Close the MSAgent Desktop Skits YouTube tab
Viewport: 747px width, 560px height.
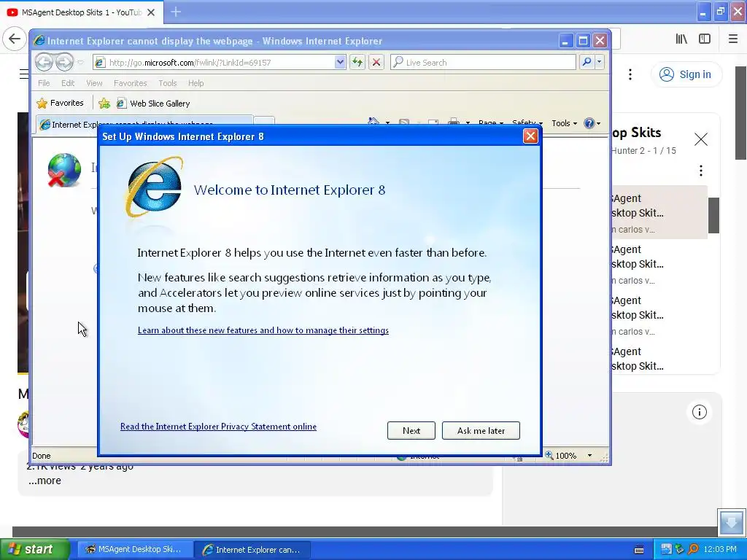coord(151,12)
